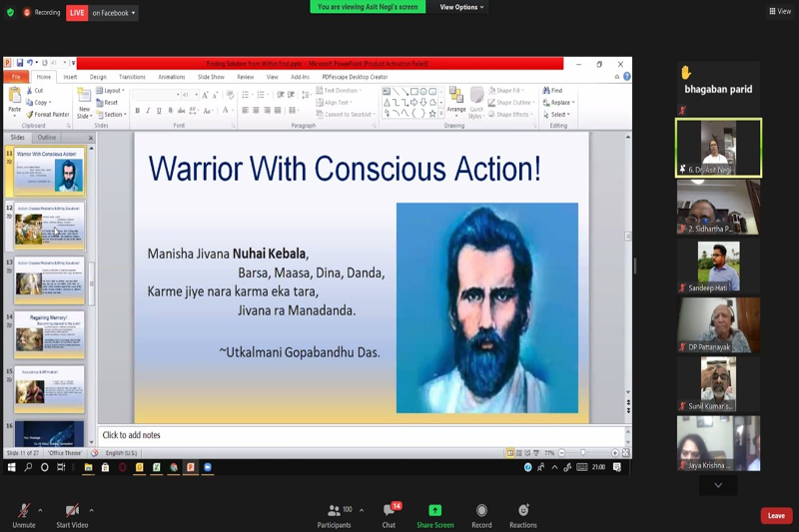Click the shared Slide Show ribbon tab
The height and width of the screenshot is (532, 799).
point(211,77)
